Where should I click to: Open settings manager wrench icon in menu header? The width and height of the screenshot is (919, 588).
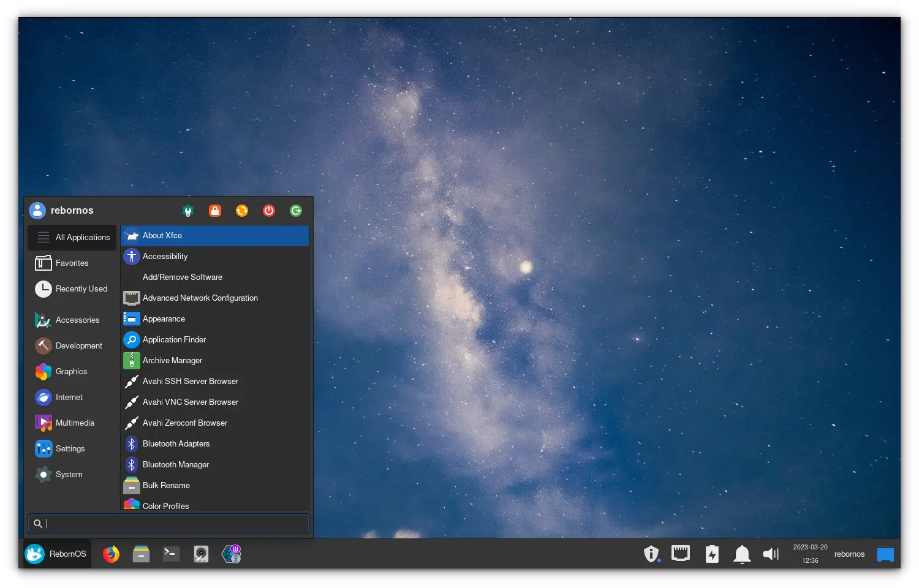(188, 211)
